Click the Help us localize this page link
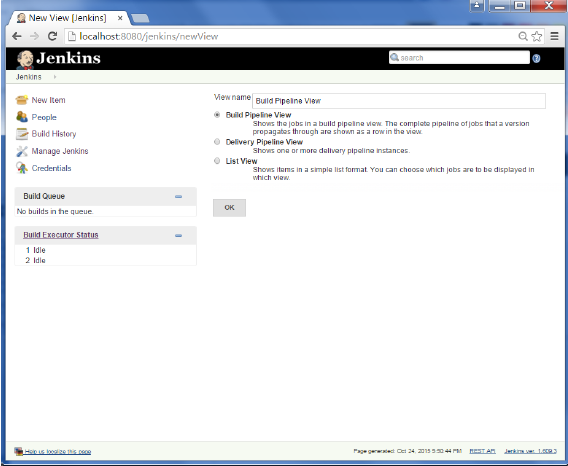The height and width of the screenshot is (466, 568). (58, 452)
